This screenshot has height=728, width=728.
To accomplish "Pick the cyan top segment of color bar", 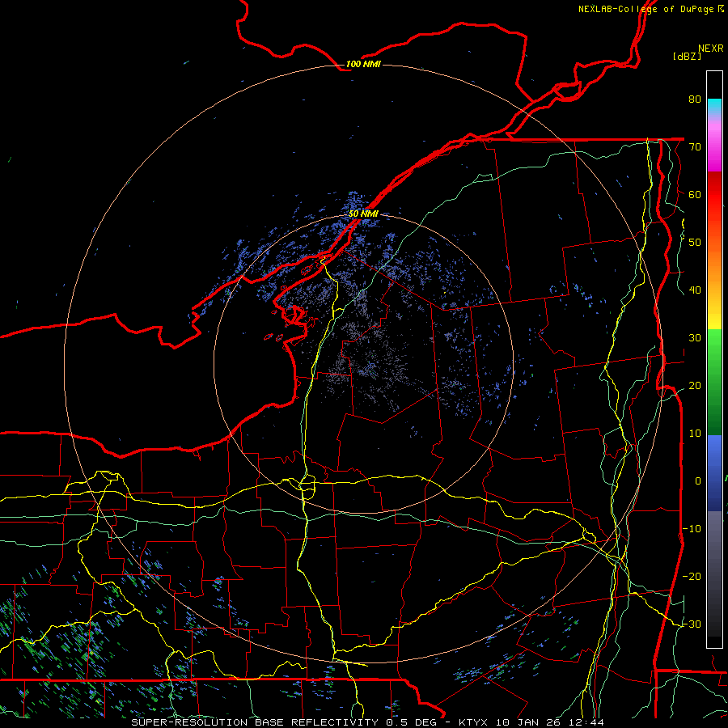I will 714,108.
